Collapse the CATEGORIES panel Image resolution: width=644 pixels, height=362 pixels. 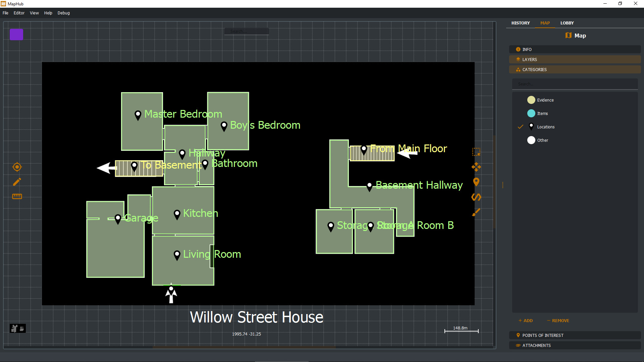[x=575, y=69]
